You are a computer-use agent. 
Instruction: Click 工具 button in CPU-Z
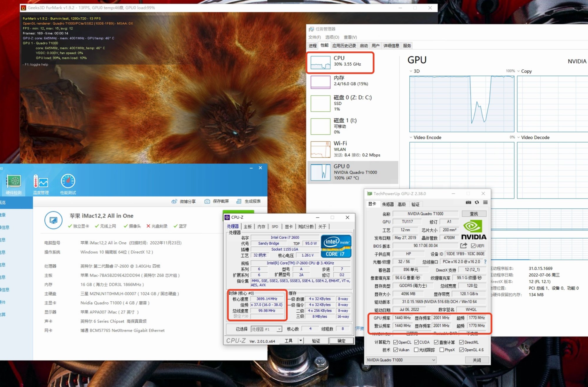tap(289, 341)
